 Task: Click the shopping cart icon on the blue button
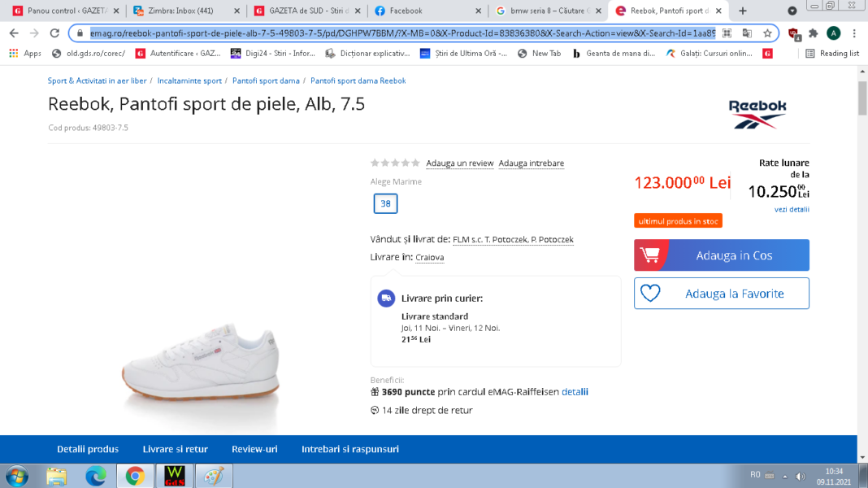(x=649, y=255)
